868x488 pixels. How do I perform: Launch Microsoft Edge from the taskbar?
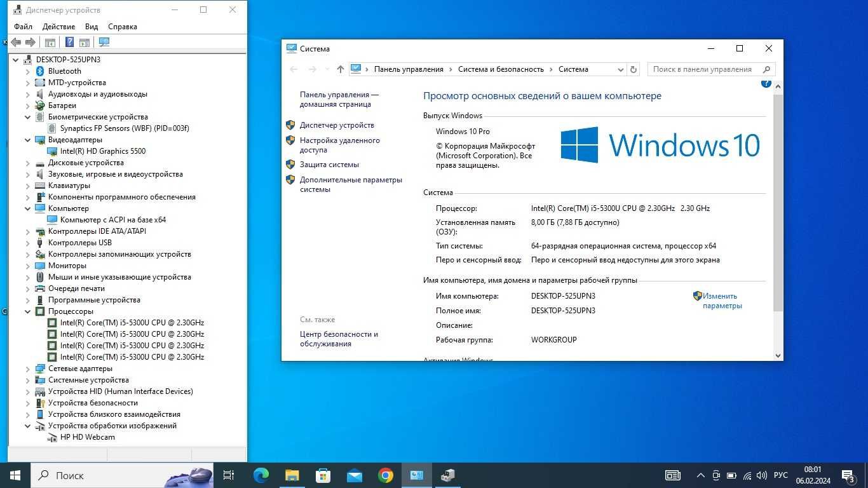coord(261,475)
